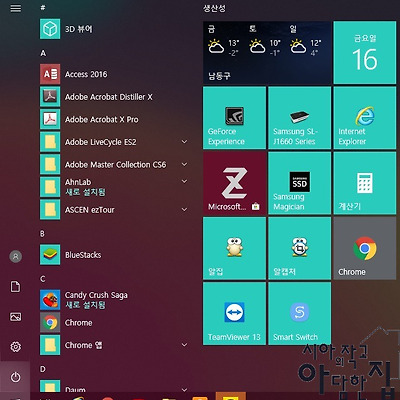The image size is (400, 400).
Task: Open Adobe Acrobat Distiller X
Action: (113, 97)
